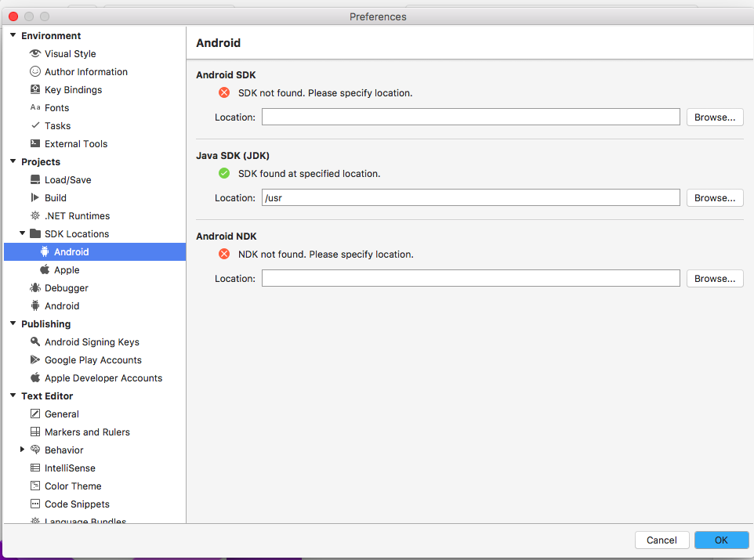Click the IntelliSense list icon
The height and width of the screenshot is (560, 754).
35,468
